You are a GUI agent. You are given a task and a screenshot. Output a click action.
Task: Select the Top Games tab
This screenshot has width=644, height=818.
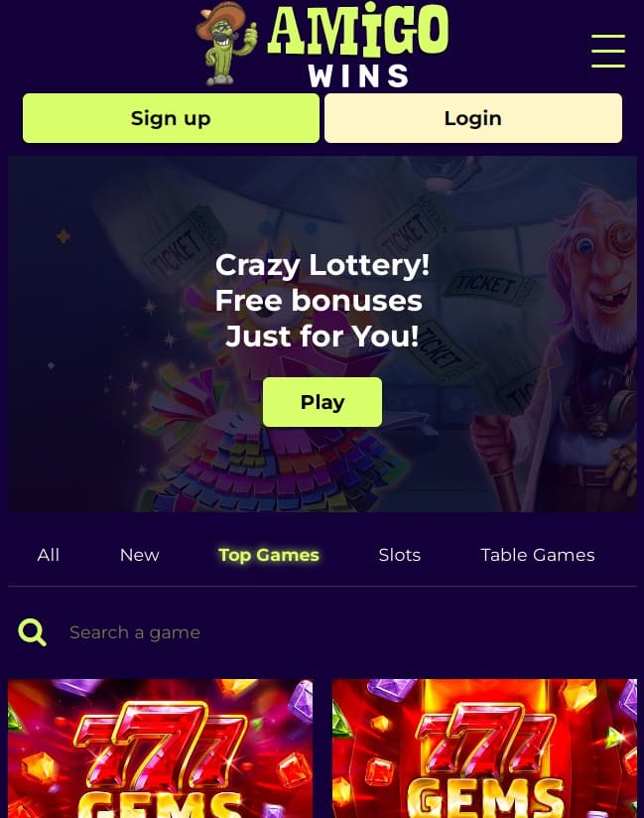269,555
